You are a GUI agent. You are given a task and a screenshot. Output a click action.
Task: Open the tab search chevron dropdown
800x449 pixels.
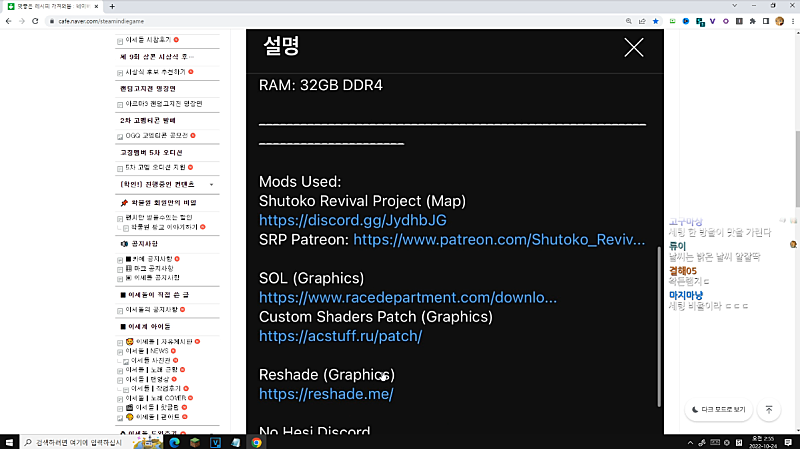(x=734, y=6)
